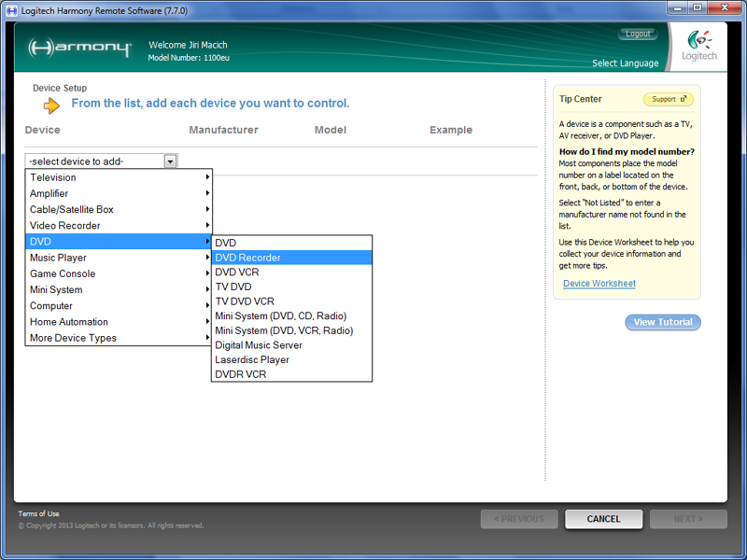Open the Home Automation device category

click(119, 322)
